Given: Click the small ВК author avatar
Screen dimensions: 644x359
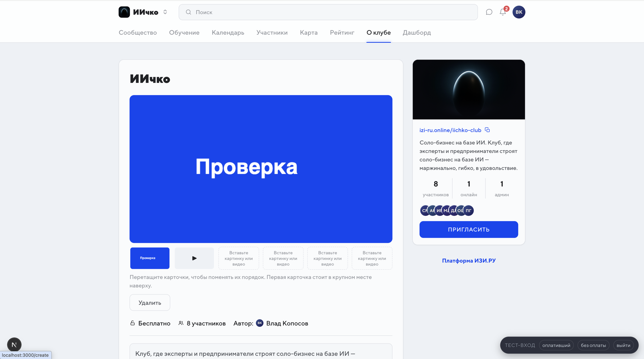Looking at the screenshot, I should click(260, 323).
